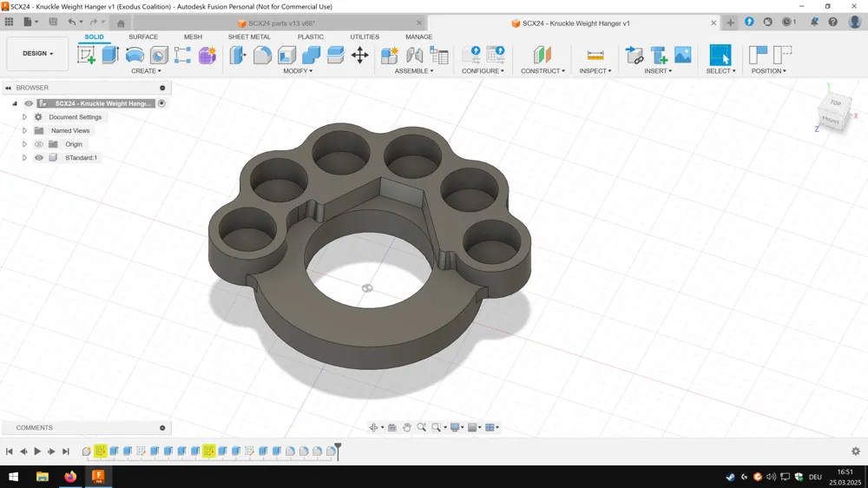868x488 pixels.
Task: Open the CREATE menu label
Action: click(x=146, y=71)
